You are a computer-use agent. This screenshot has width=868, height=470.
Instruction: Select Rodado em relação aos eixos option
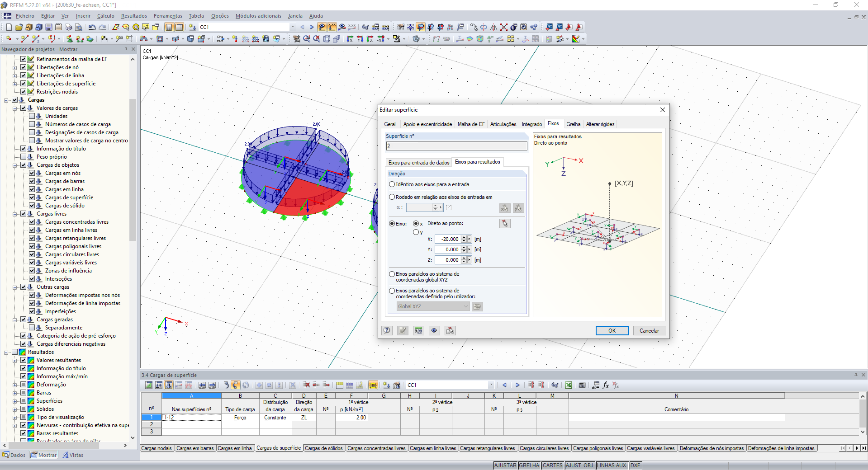click(x=392, y=197)
